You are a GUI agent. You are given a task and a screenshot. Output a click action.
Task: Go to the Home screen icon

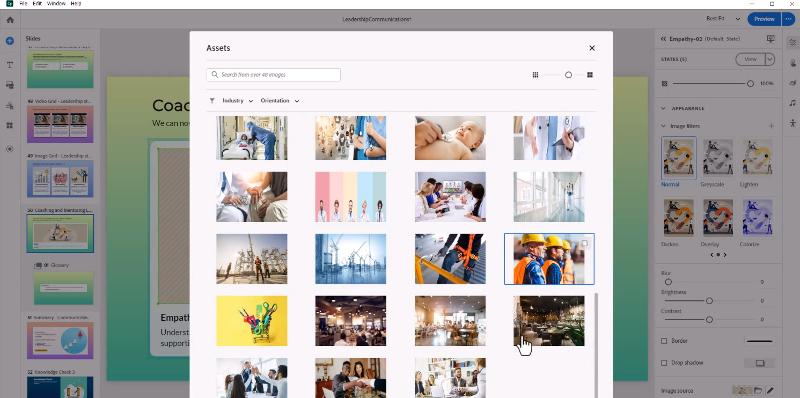point(10,20)
